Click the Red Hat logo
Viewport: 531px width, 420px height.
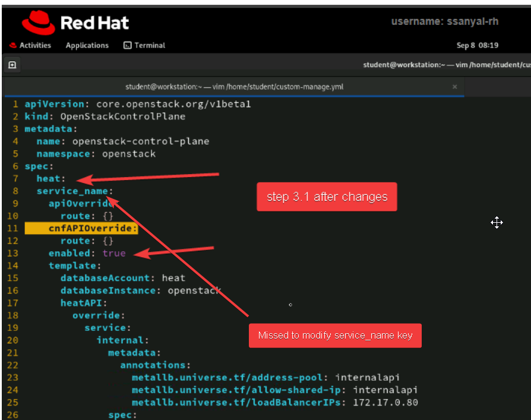click(75, 23)
